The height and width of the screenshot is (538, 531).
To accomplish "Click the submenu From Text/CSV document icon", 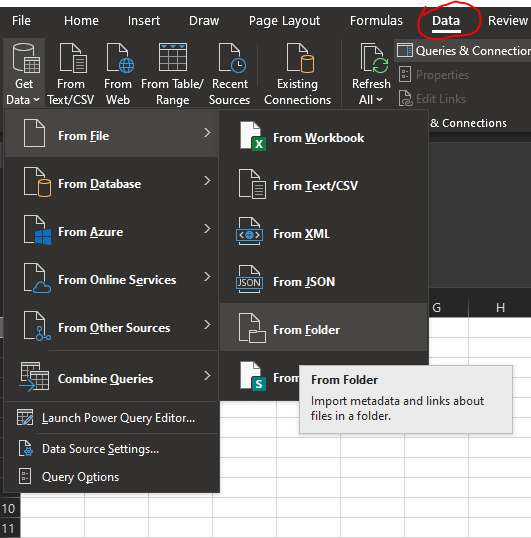I will tap(252, 184).
